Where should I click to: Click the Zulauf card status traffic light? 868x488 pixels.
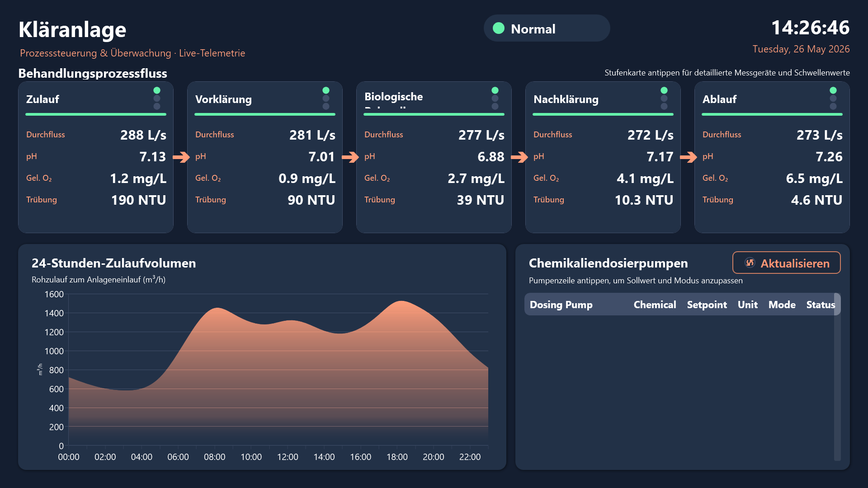157,99
